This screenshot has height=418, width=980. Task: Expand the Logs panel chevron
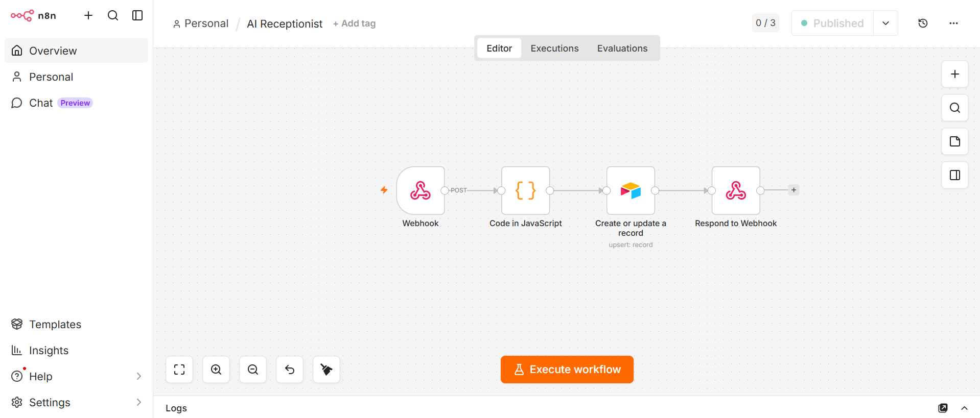coord(964,408)
